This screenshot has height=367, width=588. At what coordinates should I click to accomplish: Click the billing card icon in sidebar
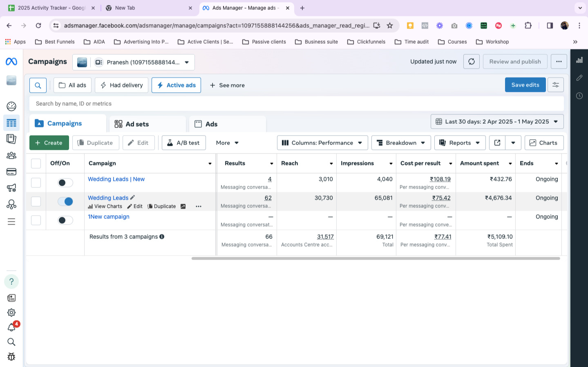pos(11,171)
